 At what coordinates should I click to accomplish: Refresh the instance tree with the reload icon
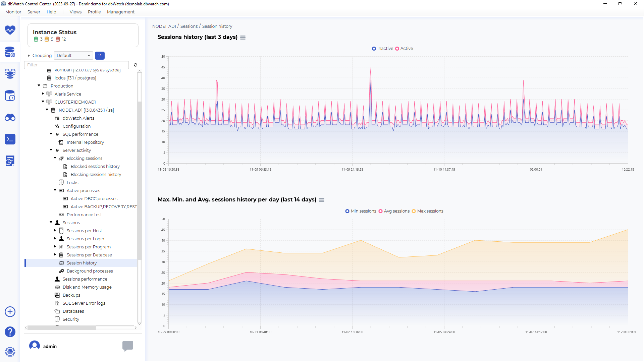pyautogui.click(x=136, y=65)
